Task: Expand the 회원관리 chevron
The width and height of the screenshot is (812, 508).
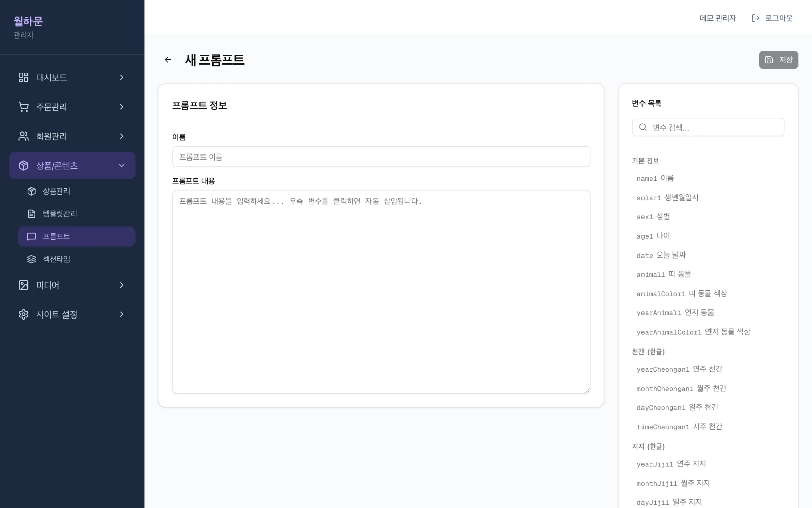Action: click(122, 136)
